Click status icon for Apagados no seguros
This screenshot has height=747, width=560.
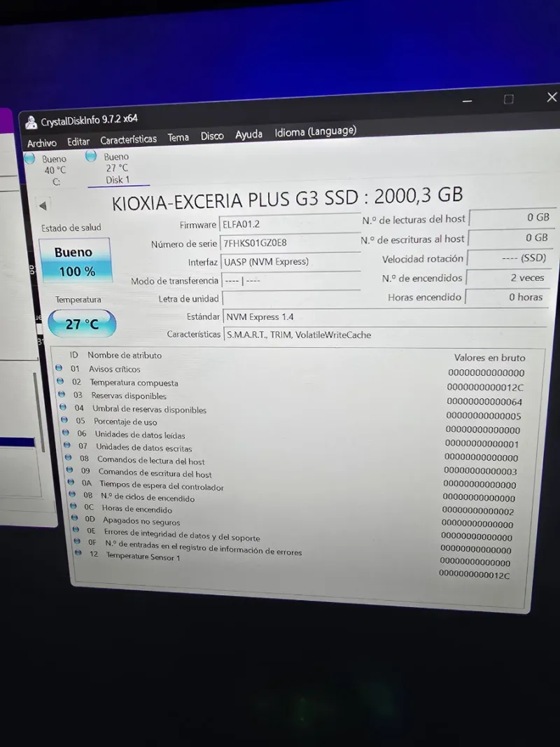pyautogui.click(x=75, y=518)
